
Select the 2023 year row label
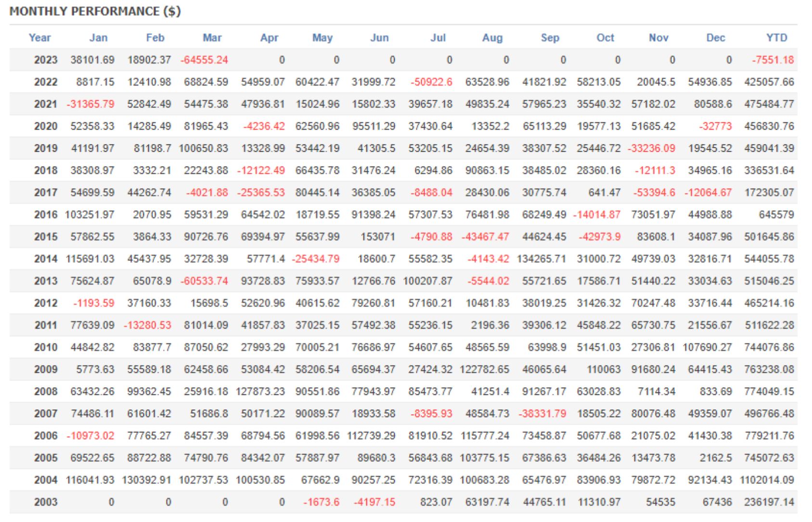(45, 60)
